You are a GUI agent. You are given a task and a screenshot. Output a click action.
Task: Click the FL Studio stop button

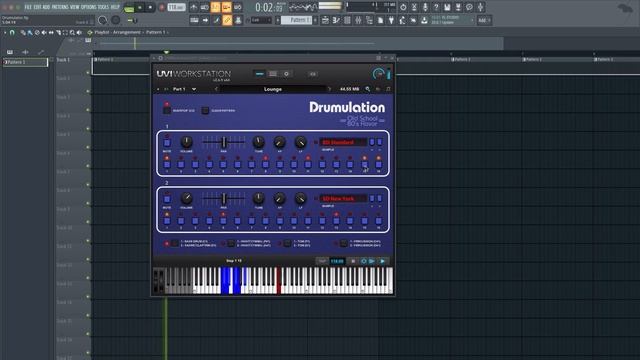tap(150, 7)
